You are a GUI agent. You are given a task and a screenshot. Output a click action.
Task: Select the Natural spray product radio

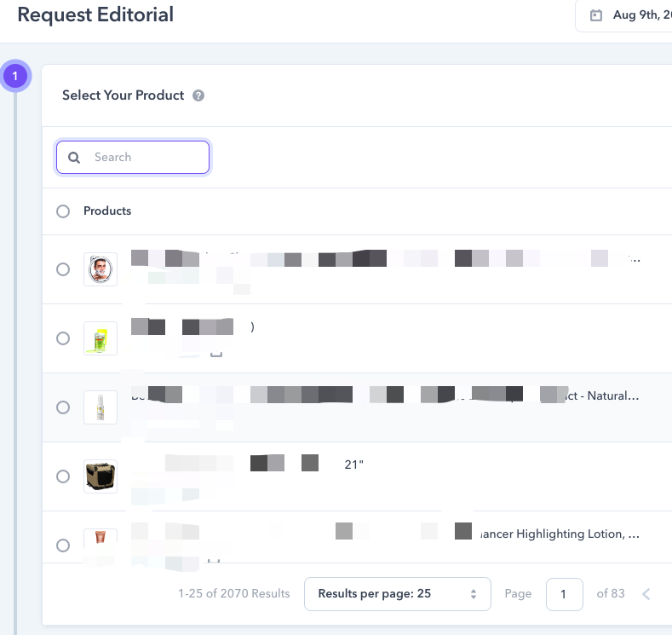tap(63, 407)
